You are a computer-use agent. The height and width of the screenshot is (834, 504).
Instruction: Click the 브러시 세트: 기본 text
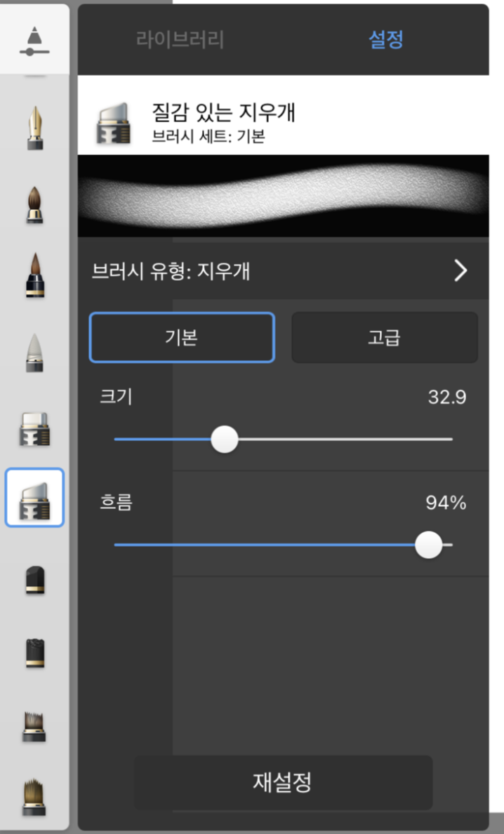pyautogui.click(x=208, y=137)
